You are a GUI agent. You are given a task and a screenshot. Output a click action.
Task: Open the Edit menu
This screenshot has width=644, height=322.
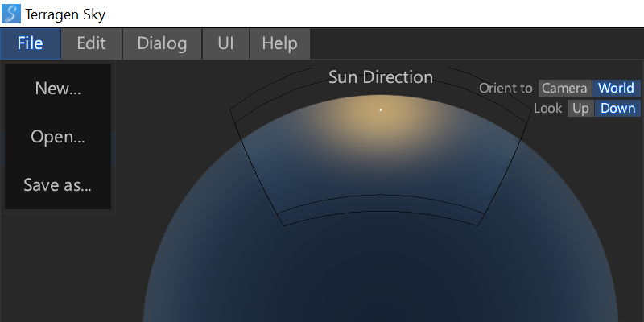tap(91, 43)
